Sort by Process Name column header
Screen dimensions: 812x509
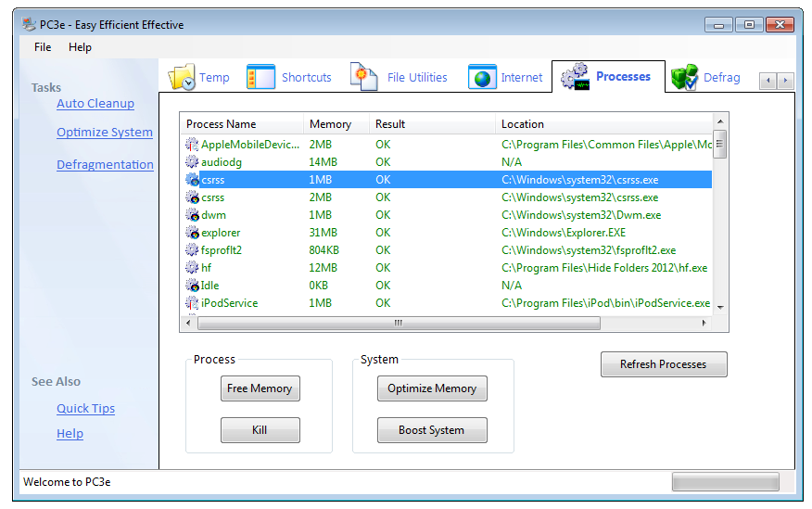click(242, 124)
